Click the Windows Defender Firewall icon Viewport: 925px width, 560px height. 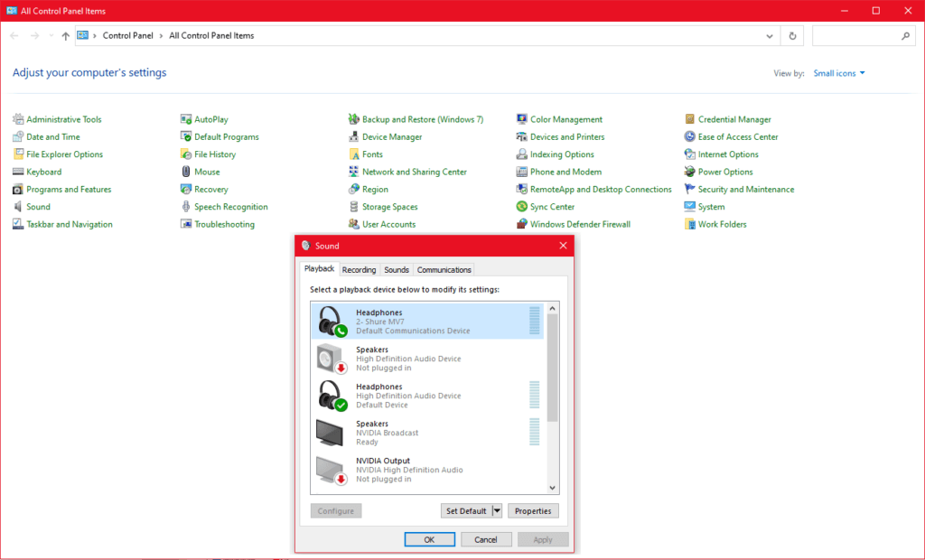coord(522,224)
